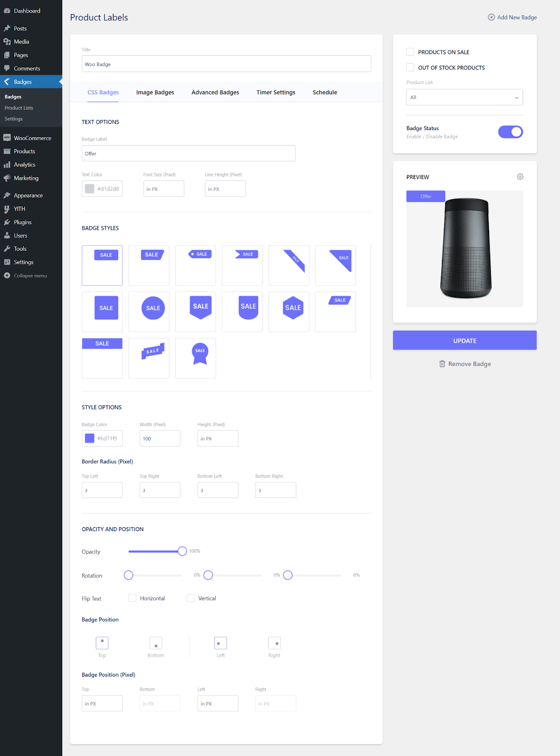Click the Top Left border radius field
560x756 pixels.
click(x=102, y=490)
